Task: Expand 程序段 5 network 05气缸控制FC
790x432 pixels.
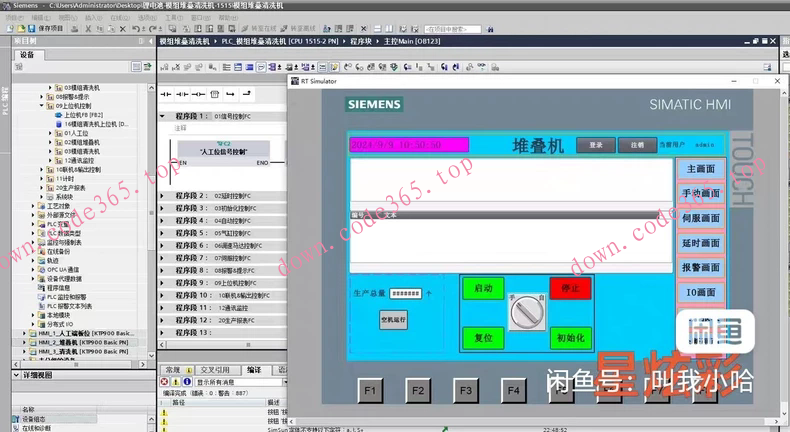Action: point(162,233)
